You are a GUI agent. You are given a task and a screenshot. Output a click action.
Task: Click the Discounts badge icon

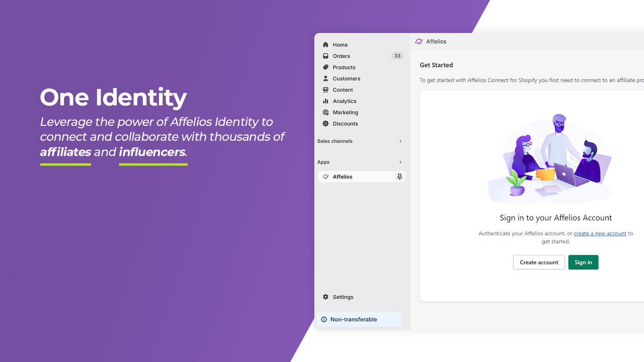pyautogui.click(x=326, y=124)
